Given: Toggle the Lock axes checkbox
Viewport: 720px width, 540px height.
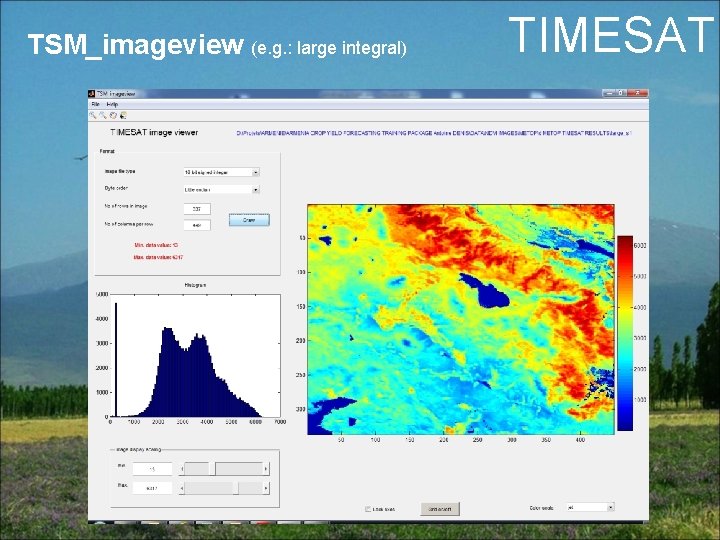Looking at the screenshot, I should click(368, 509).
